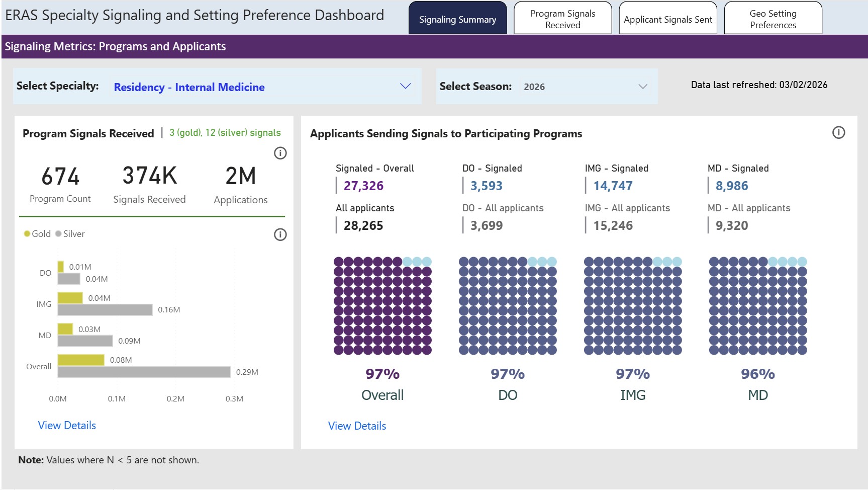Expand the Select Season dropdown chevron
Viewport: 868px width, 490px height.
click(642, 87)
